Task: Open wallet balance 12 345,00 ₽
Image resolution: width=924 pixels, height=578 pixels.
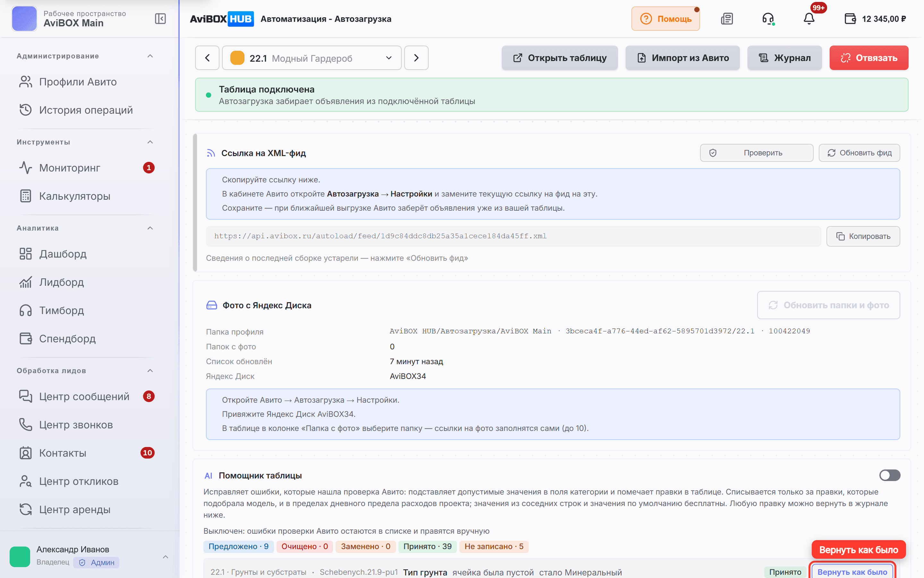Action: pyautogui.click(x=875, y=19)
